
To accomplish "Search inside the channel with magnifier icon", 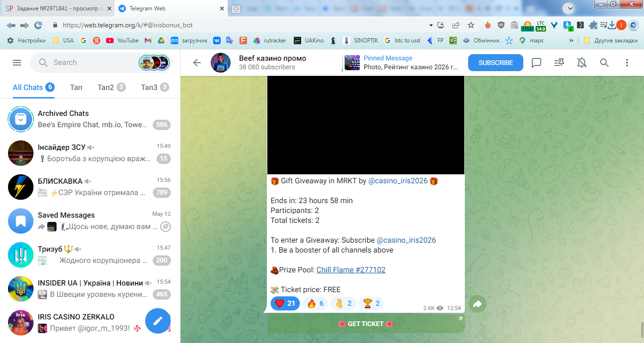I will [604, 63].
